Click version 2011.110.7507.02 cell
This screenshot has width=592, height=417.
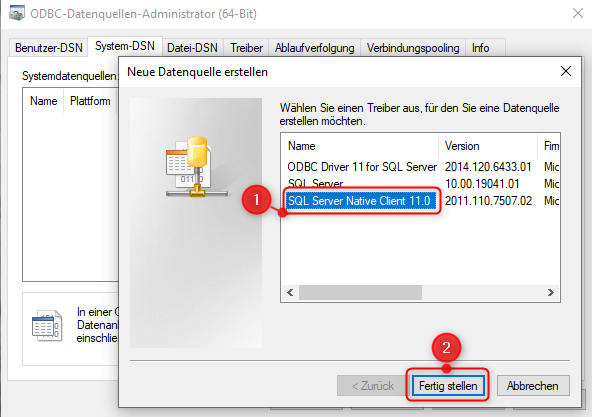tap(488, 201)
